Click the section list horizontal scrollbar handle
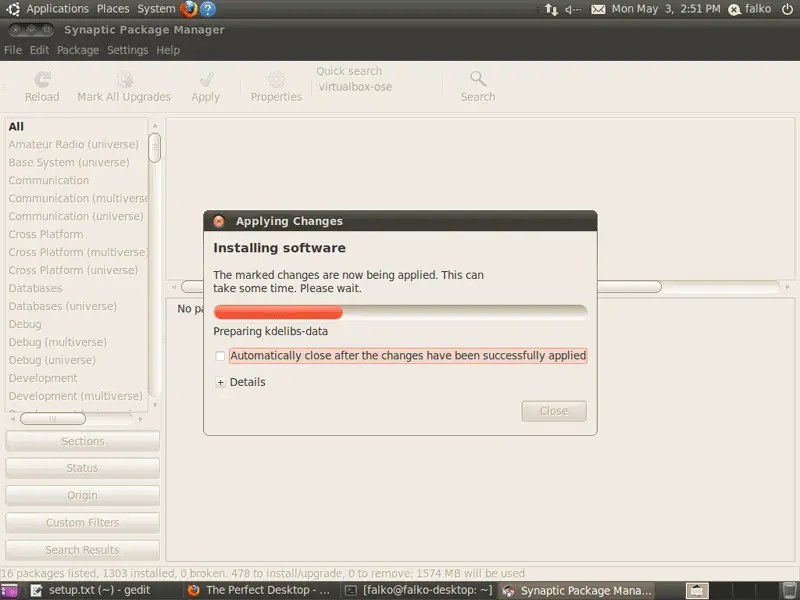 (x=53, y=419)
